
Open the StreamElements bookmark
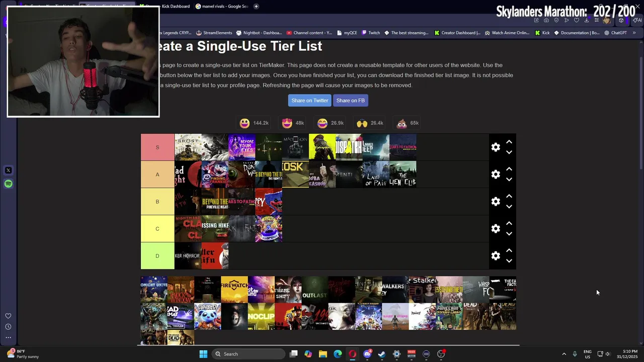pos(214,33)
